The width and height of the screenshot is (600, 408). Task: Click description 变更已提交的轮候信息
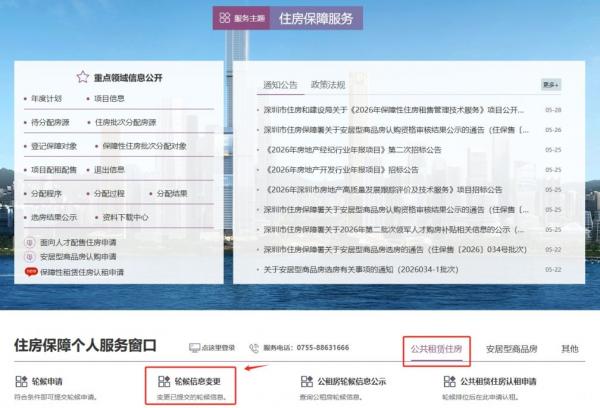(191, 397)
